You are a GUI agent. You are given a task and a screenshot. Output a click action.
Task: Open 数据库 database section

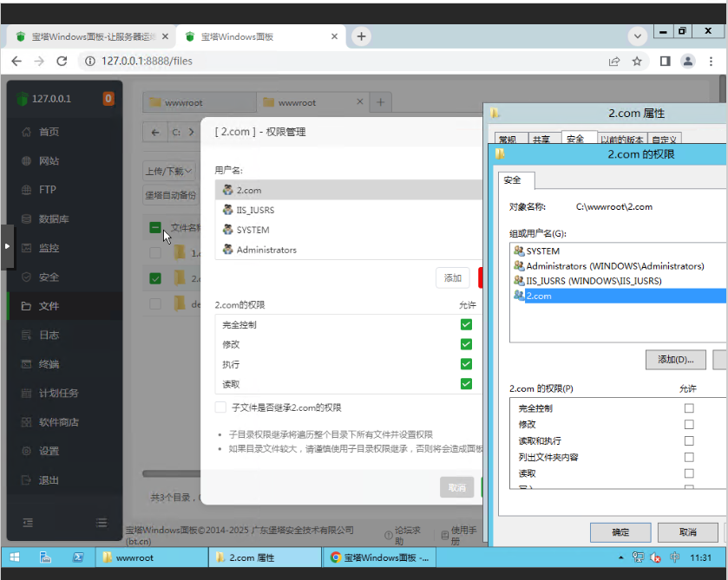coord(53,219)
